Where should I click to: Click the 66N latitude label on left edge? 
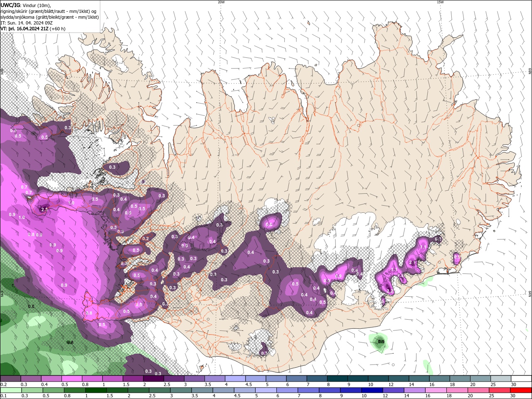click(x=2, y=71)
